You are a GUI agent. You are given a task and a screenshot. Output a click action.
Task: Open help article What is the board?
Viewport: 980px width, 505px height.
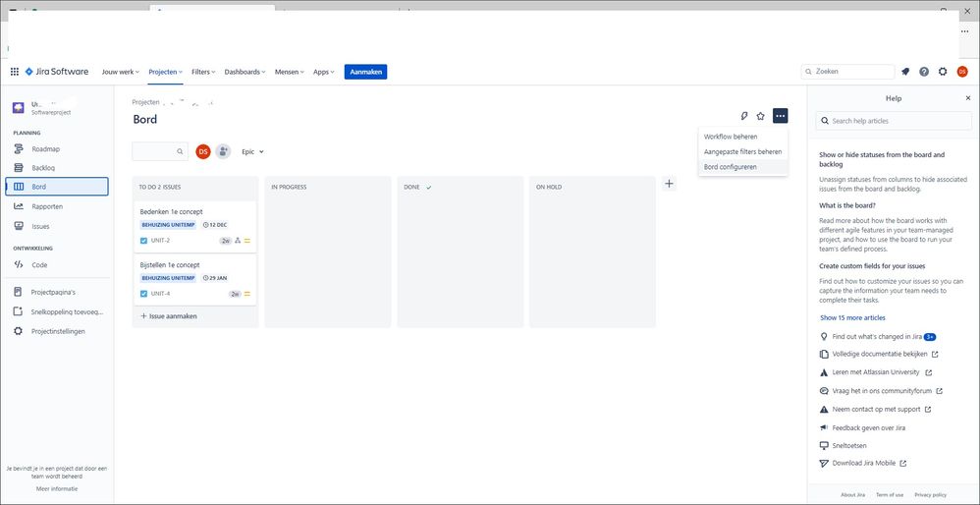pyautogui.click(x=847, y=205)
